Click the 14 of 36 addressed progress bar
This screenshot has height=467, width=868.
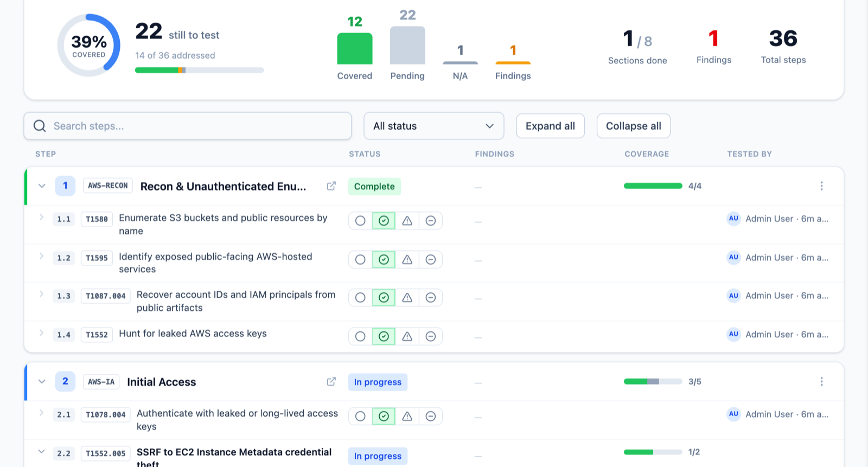(x=199, y=70)
